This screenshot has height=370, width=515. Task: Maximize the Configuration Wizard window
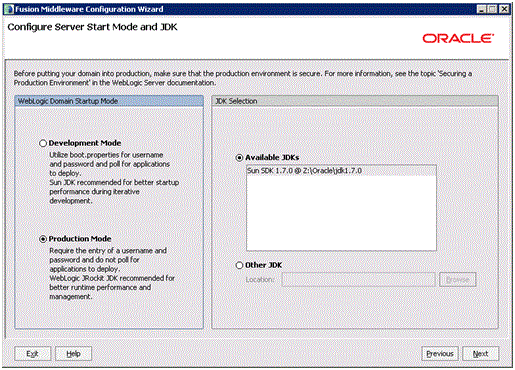(492, 9)
